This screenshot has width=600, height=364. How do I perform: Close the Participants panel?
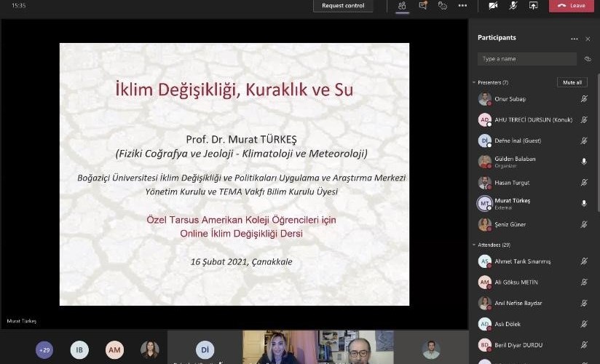coord(588,39)
